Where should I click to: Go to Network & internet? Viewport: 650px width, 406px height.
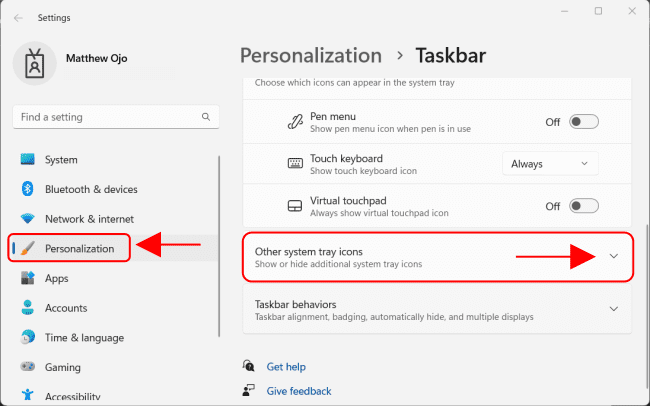click(x=113, y=219)
